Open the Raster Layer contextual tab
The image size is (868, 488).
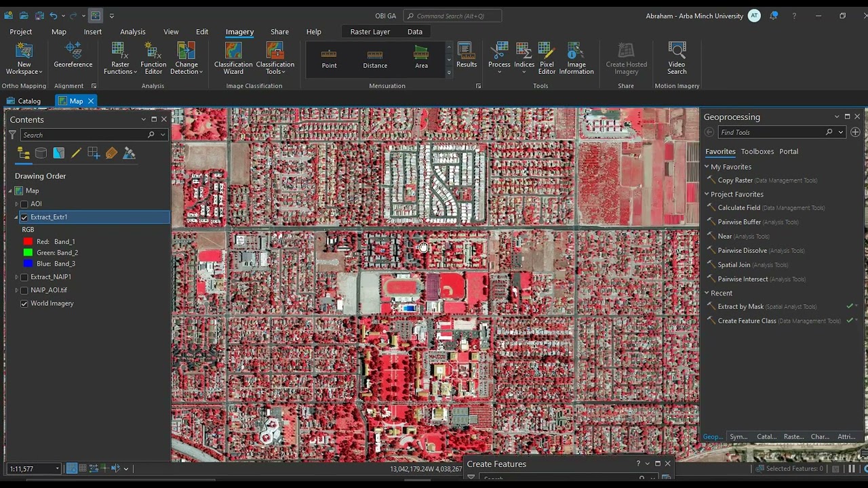tap(370, 32)
